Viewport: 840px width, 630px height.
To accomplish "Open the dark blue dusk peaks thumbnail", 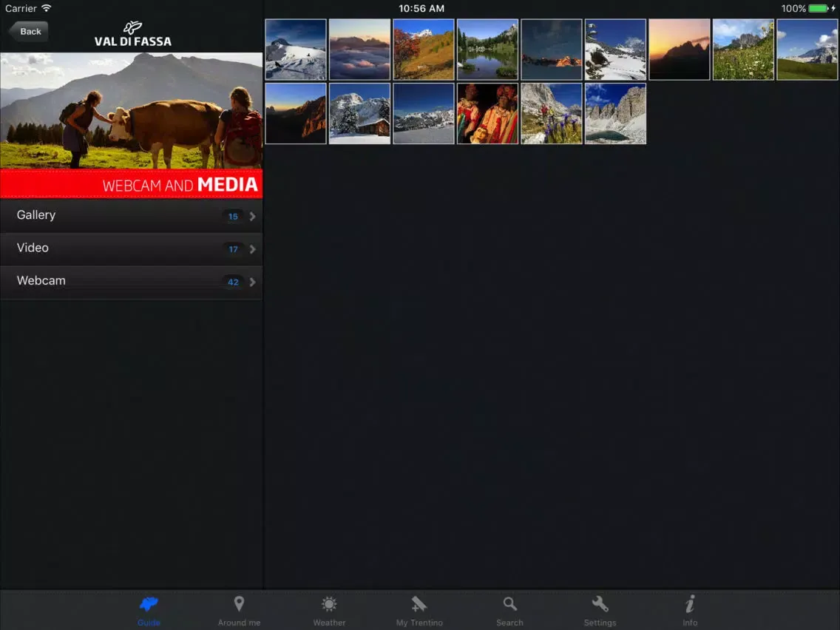I will (552, 50).
